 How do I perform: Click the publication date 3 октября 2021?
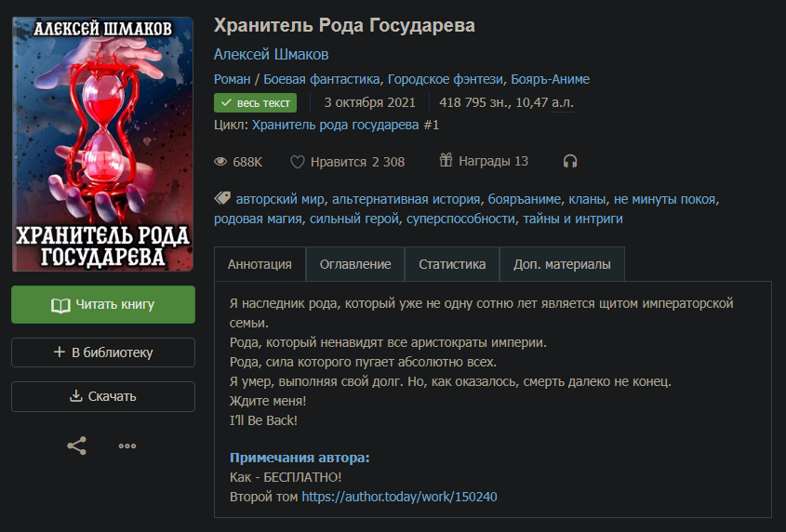click(x=370, y=102)
